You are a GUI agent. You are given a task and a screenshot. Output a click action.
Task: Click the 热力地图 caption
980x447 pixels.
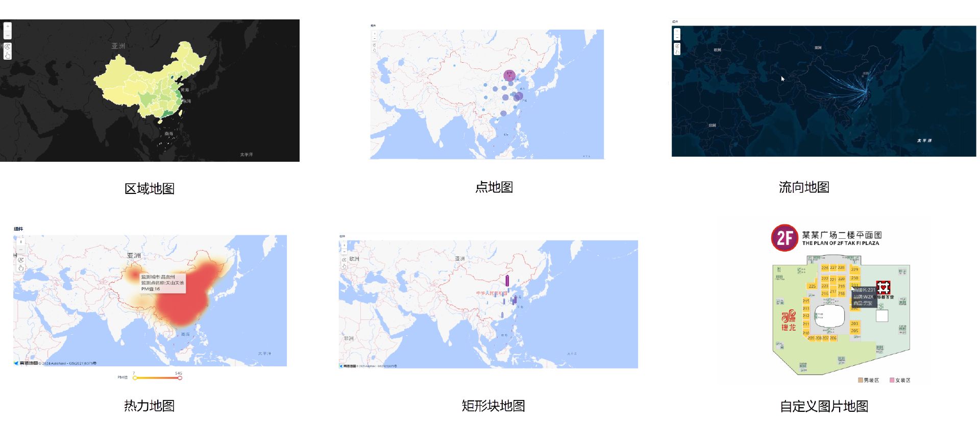[150, 406]
